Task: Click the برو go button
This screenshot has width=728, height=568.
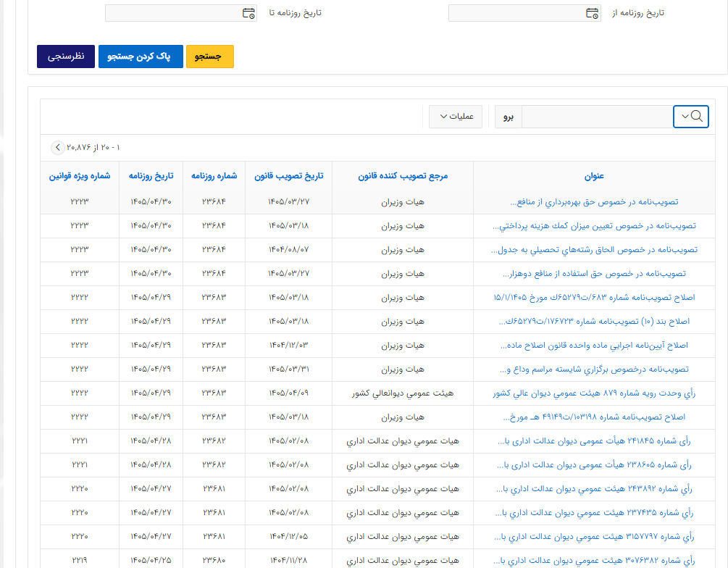Action: (509, 117)
